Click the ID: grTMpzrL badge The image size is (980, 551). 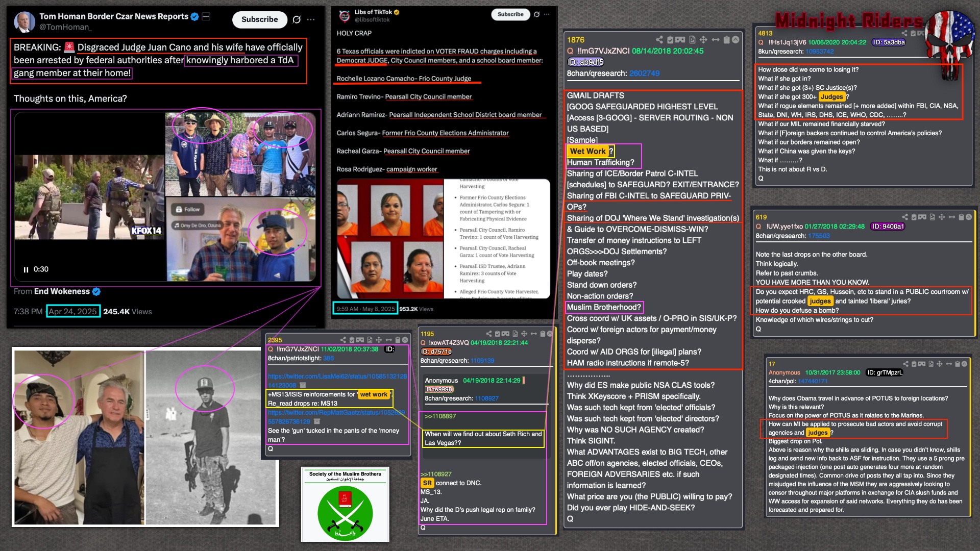(x=885, y=372)
